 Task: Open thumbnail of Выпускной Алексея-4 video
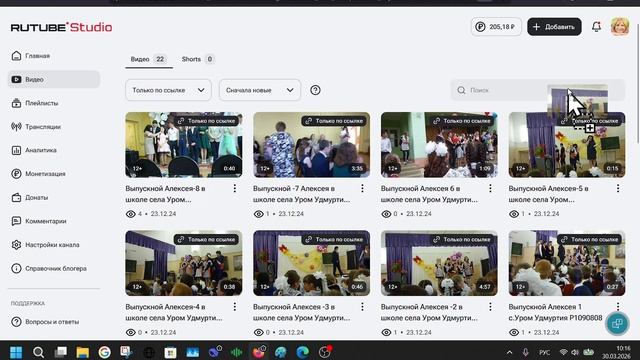184,263
